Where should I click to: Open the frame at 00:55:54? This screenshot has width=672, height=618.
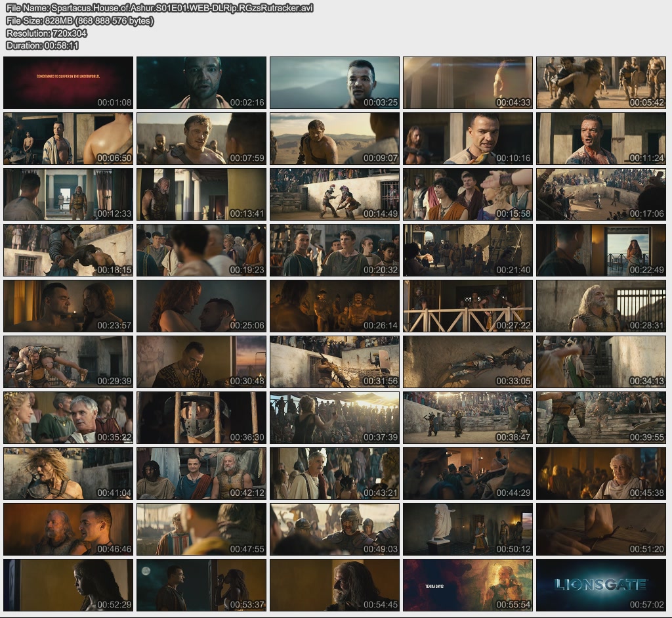(x=467, y=585)
